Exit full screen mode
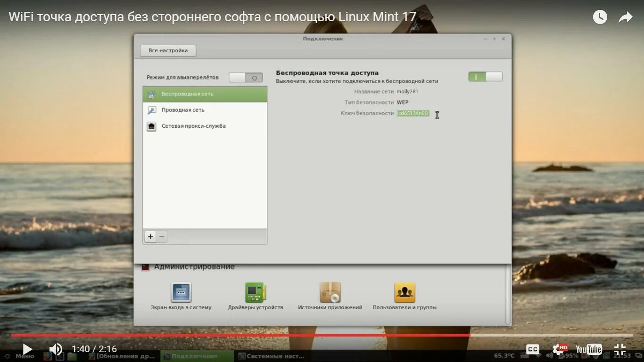The width and height of the screenshot is (644, 362). point(620,349)
